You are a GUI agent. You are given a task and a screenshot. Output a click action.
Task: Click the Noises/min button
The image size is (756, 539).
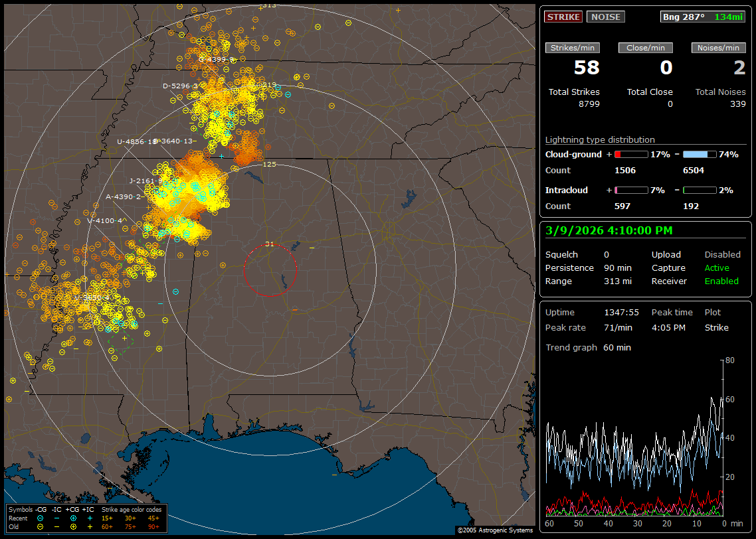click(x=719, y=48)
